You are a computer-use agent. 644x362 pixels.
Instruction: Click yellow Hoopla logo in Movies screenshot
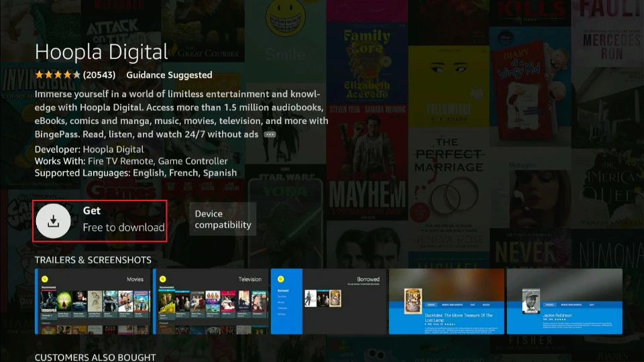[x=44, y=278]
